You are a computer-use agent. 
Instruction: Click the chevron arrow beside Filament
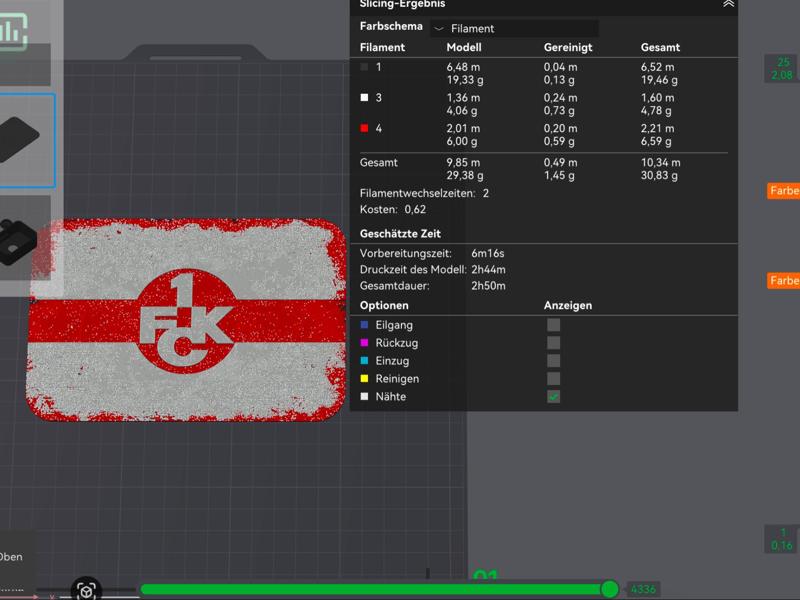point(439,29)
